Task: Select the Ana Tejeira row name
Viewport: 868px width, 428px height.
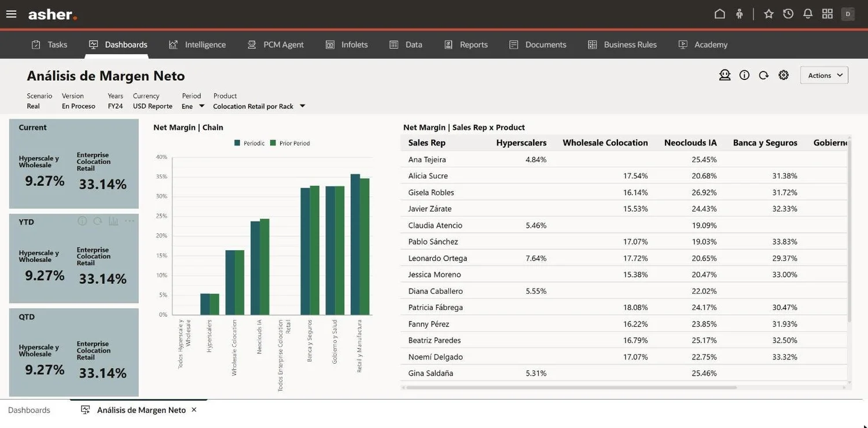Action: (x=427, y=159)
